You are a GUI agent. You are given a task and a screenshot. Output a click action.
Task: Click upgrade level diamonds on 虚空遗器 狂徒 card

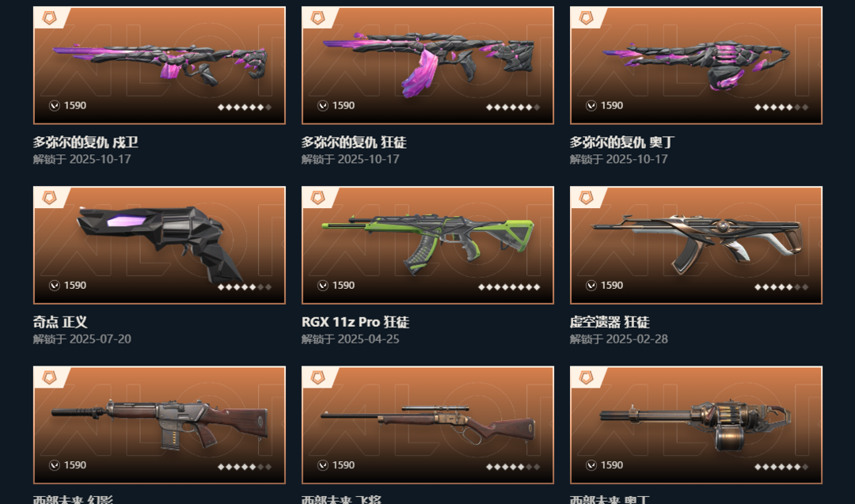(x=781, y=287)
